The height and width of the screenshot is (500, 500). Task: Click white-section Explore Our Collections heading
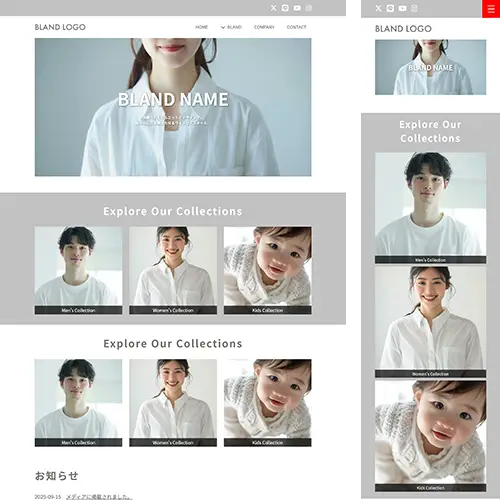click(x=173, y=344)
